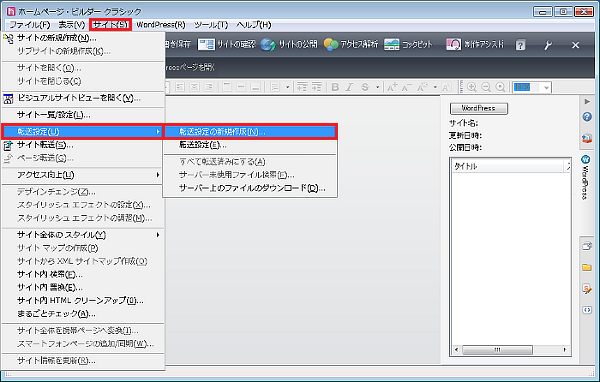Select 転送設定(E)... in the submenu

(250, 145)
